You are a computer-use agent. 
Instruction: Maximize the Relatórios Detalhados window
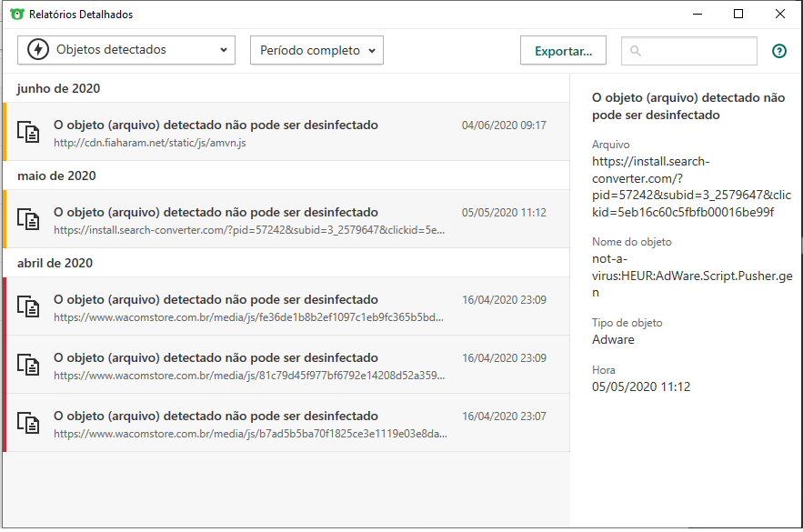(738, 15)
